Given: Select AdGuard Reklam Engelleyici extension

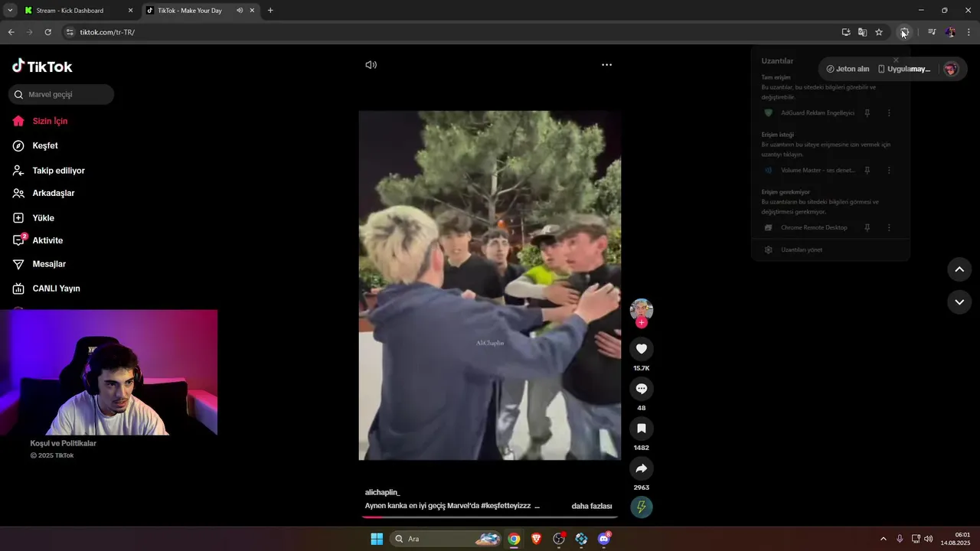Looking at the screenshot, I should coord(809,113).
